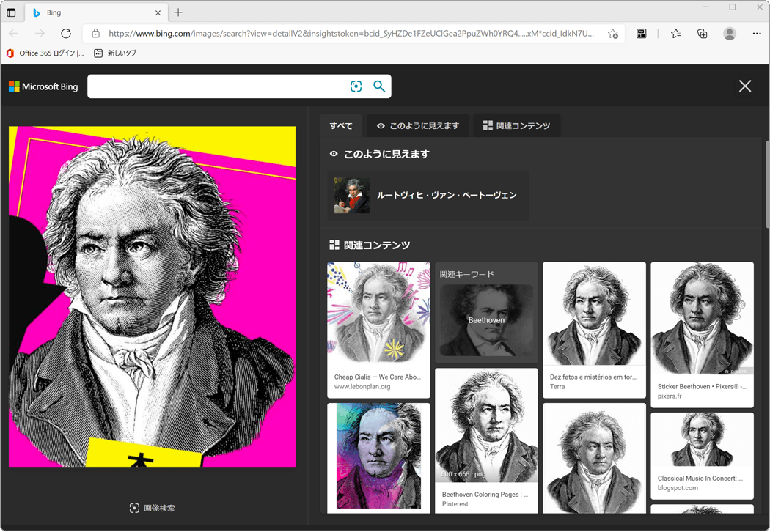Close the Bing image detail view

pyautogui.click(x=745, y=86)
